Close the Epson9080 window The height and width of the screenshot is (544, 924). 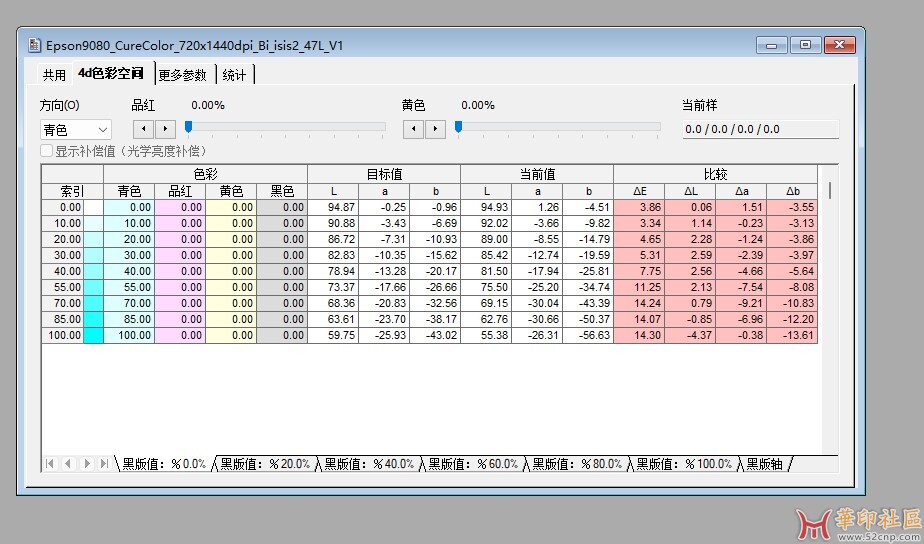point(840,45)
